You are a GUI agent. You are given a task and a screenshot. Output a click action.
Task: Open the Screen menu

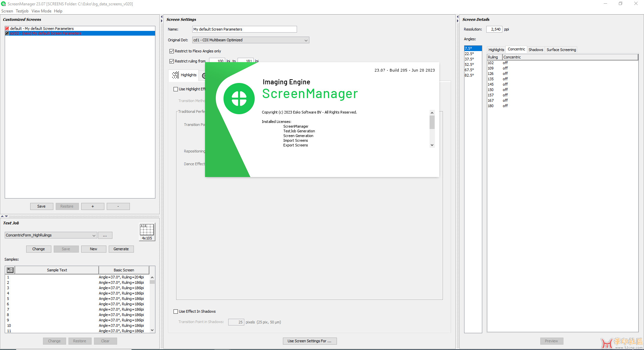7,11
